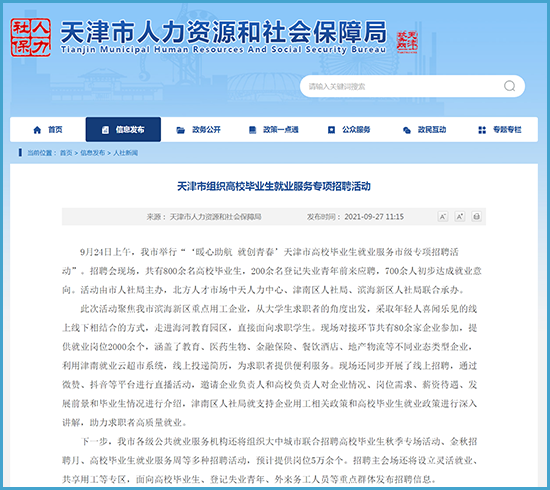Click the home icon beside 首页
Image resolution: width=550 pixels, height=490 pixels.
click(37, 130)
